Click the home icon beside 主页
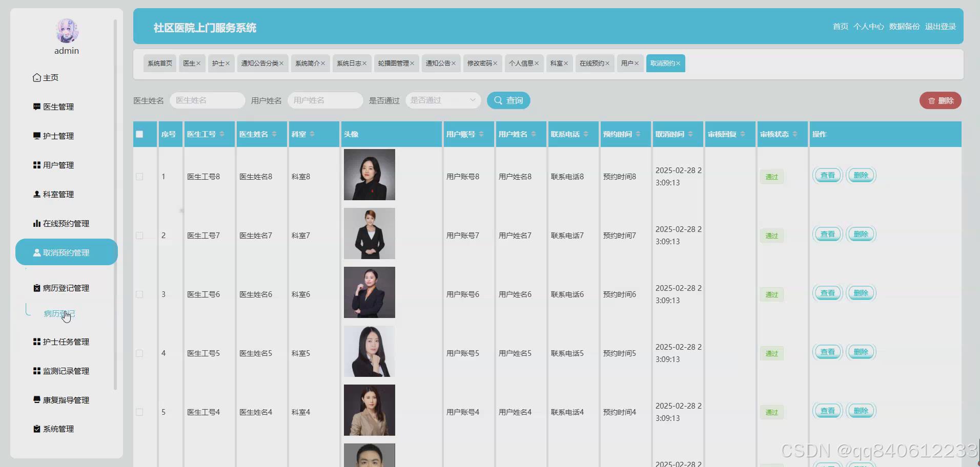Viewport: 980px width, 467px height. 37,78
